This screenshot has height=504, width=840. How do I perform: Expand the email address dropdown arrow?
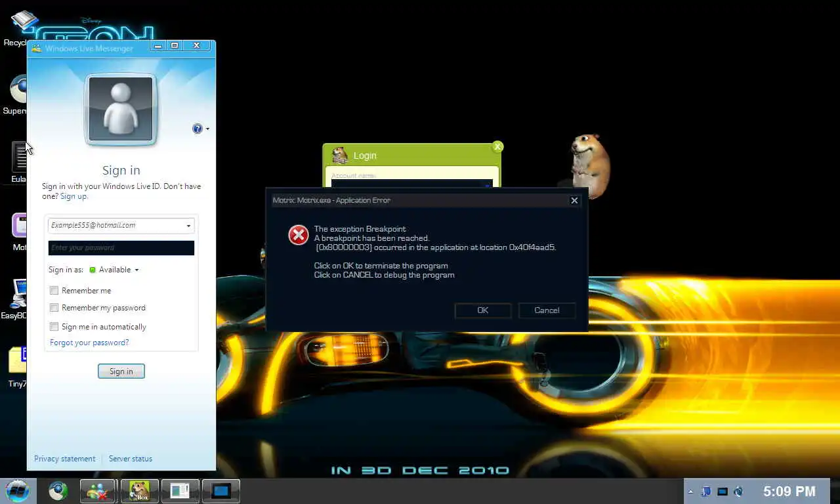188,226
